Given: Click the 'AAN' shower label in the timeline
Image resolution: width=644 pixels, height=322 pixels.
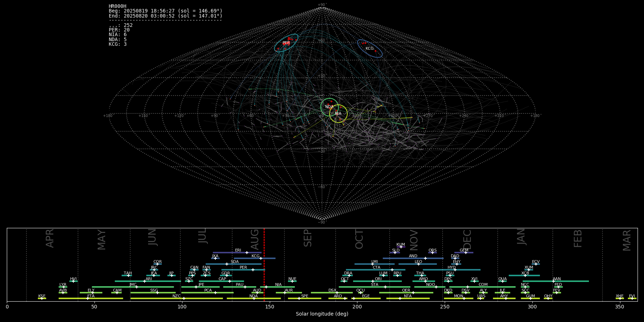Looking at the screenshot, I should (x=557, y=279).
